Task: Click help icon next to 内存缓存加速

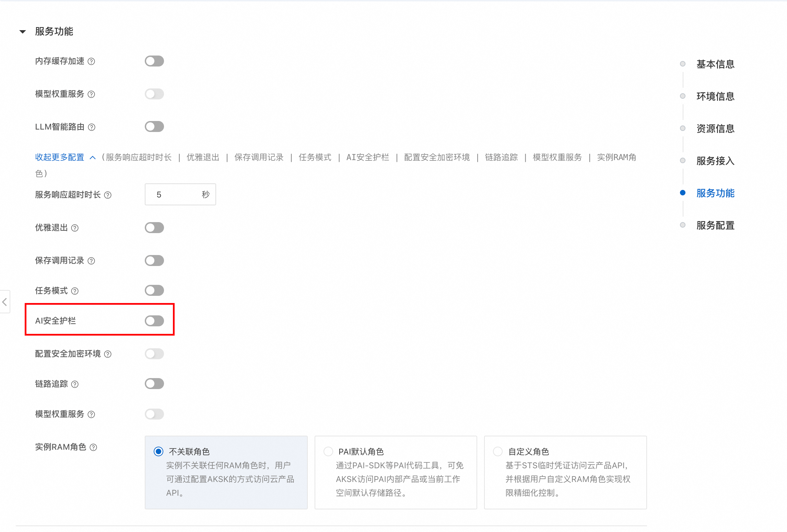Action: coord(91,61)
